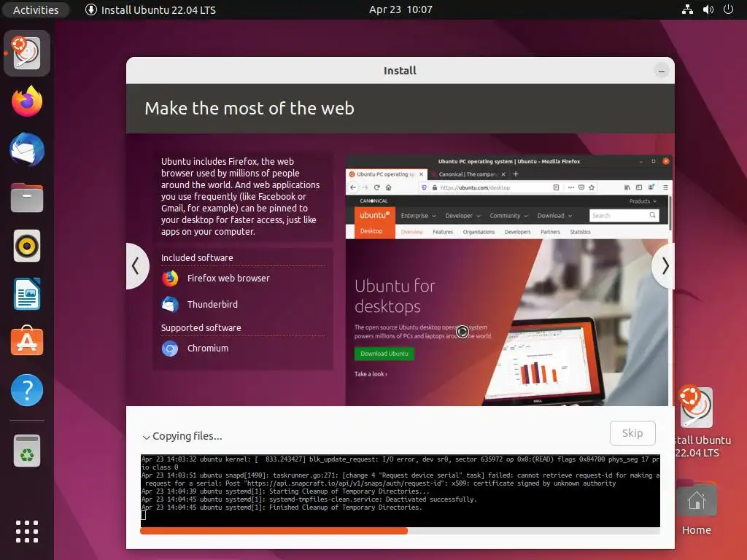Open the Trash in the dock
Screen dimensions: 747x560
pos(27,451)
